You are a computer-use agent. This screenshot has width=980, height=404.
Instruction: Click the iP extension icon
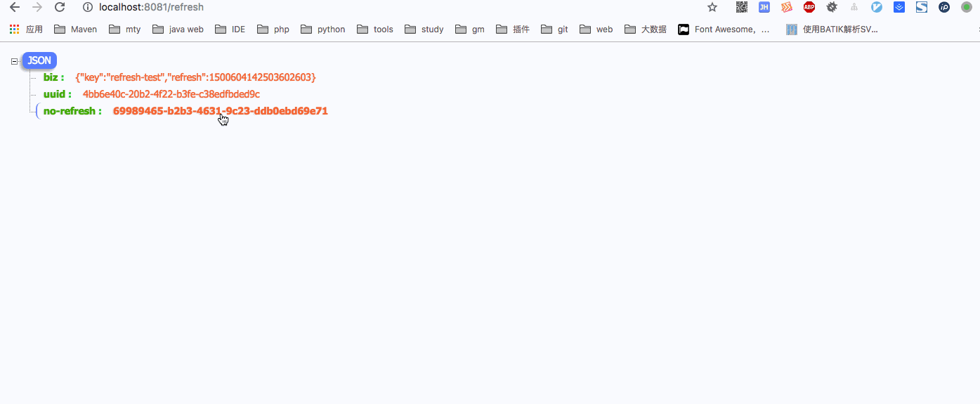click(944, 7)
